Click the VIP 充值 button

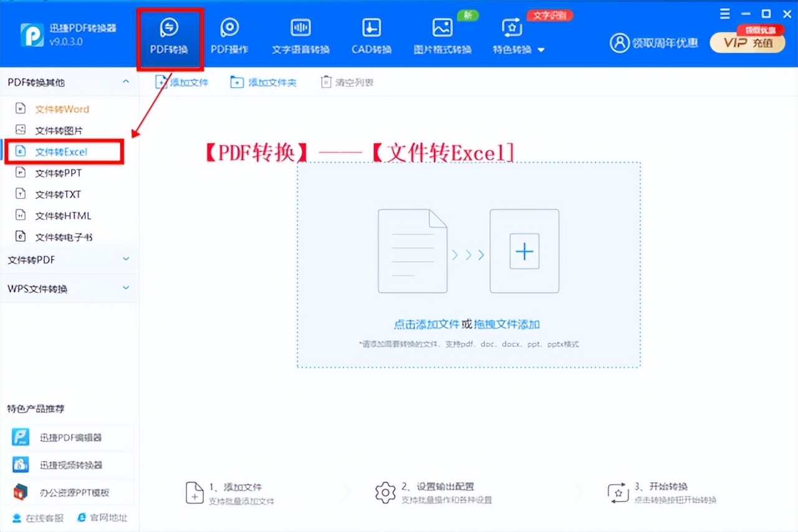pyautogui.click(x=748, y=42)
